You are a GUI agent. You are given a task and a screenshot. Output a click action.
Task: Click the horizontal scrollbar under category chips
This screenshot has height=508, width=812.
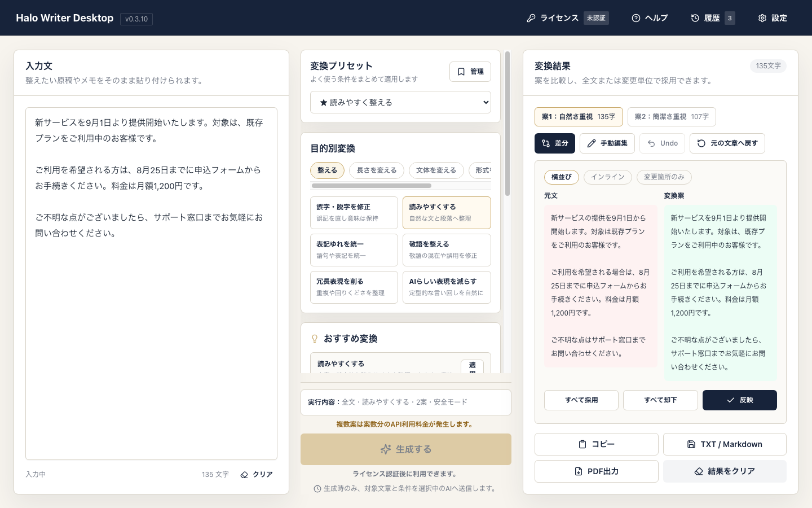pyautogui.click(x=372, y=186)
